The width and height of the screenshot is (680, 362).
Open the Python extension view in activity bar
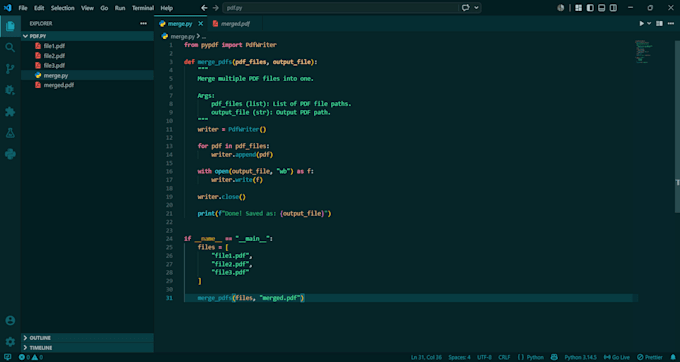10,154
